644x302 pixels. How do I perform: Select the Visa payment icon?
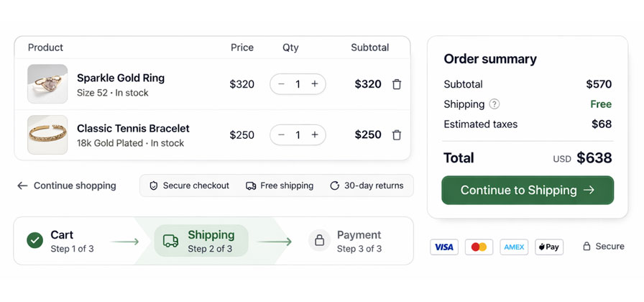coord(444,247)
